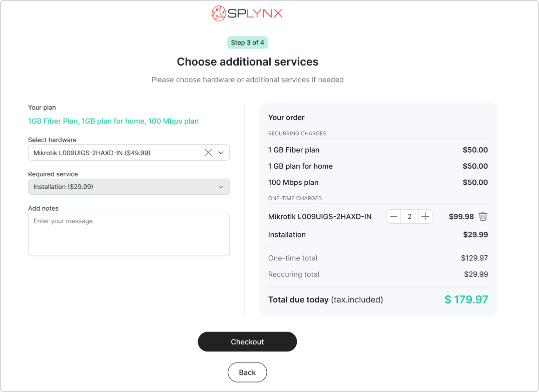Click the 1 GB plan for home row
The height and width of the screenshot is (392, 539).
tap(378, 166)
